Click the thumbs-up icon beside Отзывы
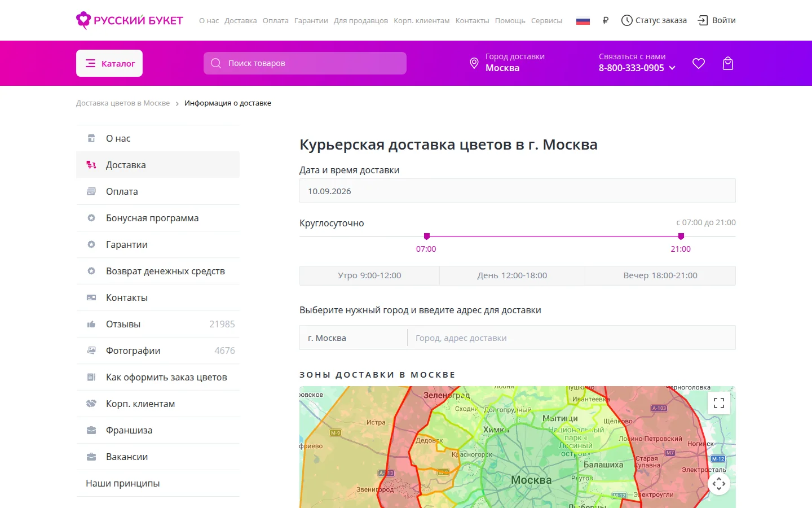The width and height of the screenshot is (812, 508). coord(91,324)
